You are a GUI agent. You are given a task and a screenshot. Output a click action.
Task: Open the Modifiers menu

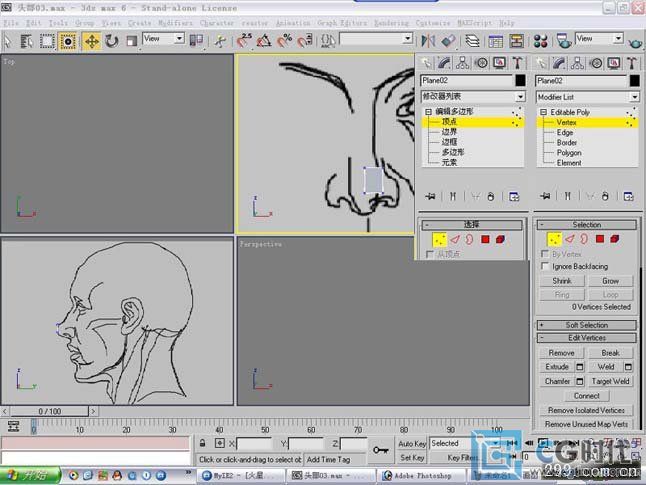[x=176, y=23]
